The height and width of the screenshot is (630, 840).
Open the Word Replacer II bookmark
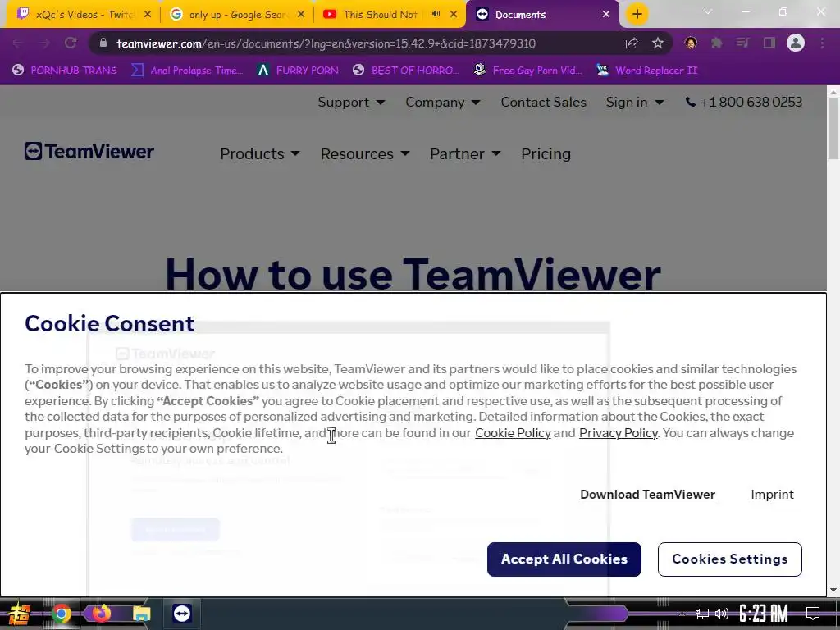647,71
